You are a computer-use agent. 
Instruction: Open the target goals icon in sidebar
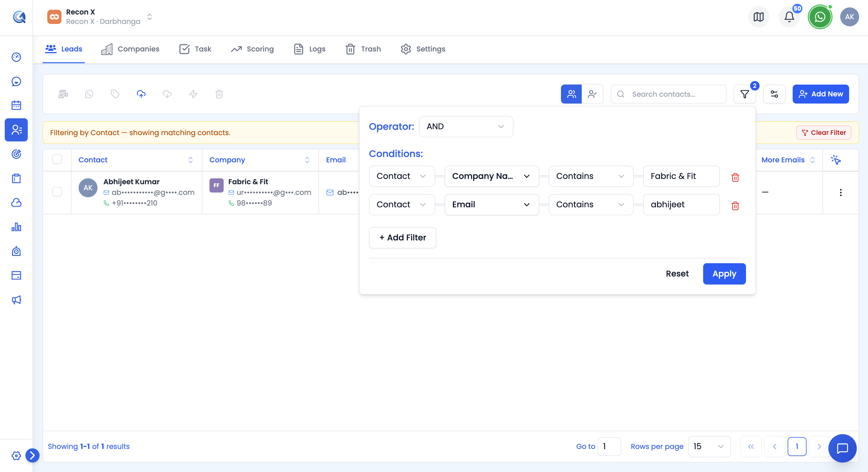click(16, 154)
